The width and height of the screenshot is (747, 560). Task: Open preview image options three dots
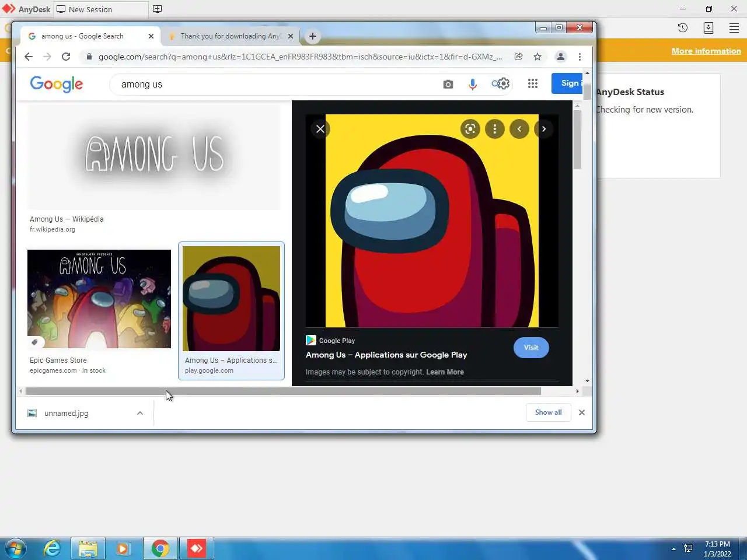click(x=495, y=129)
